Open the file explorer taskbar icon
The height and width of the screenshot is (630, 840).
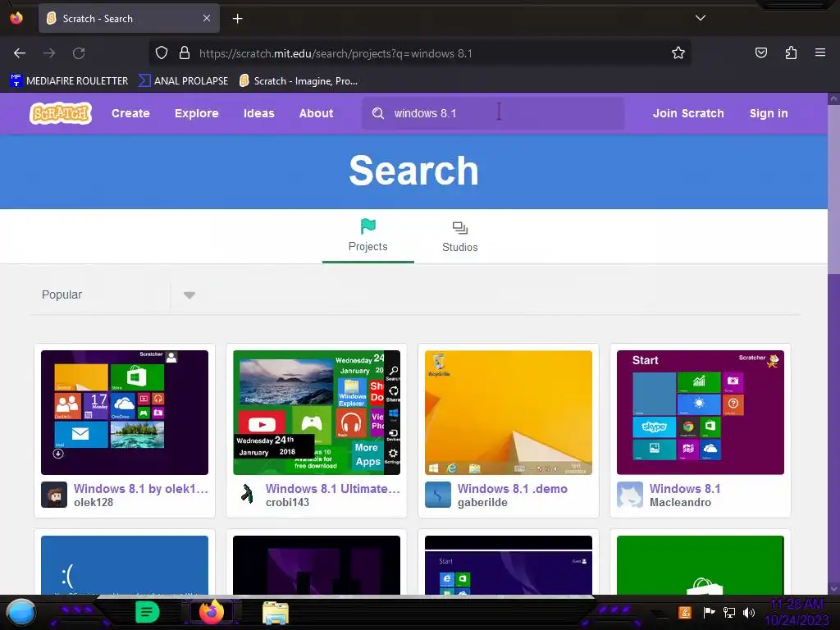pos(276,613)
